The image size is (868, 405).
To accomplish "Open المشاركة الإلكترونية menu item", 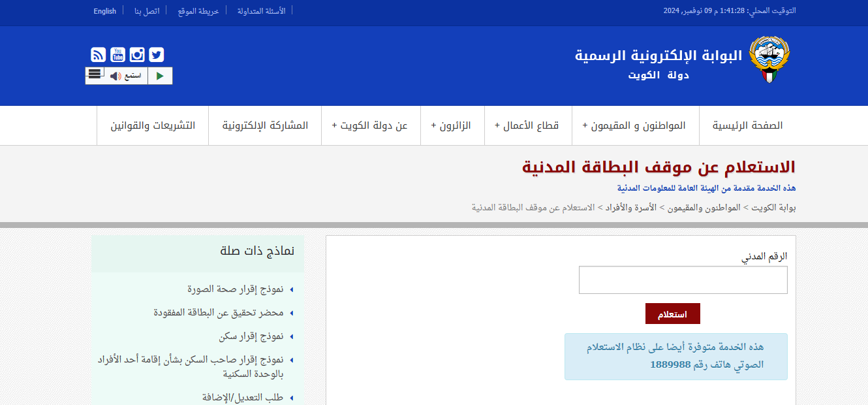I will coord(265,125).
